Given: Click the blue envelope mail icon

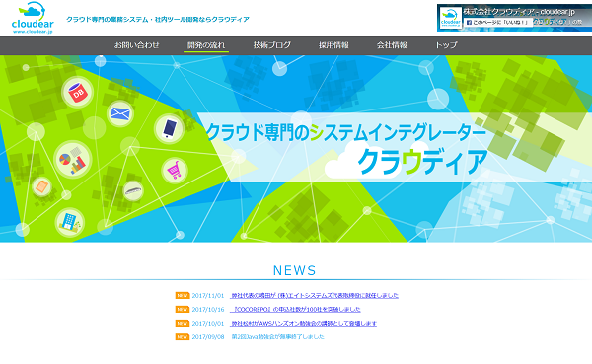Looking at the screenshot, I should 120,113.
